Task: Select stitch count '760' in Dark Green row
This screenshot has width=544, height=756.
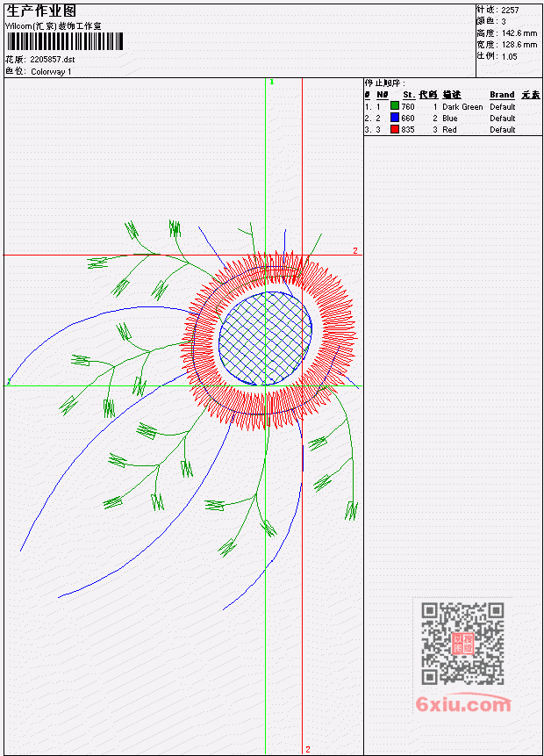Action: [408, 106]
